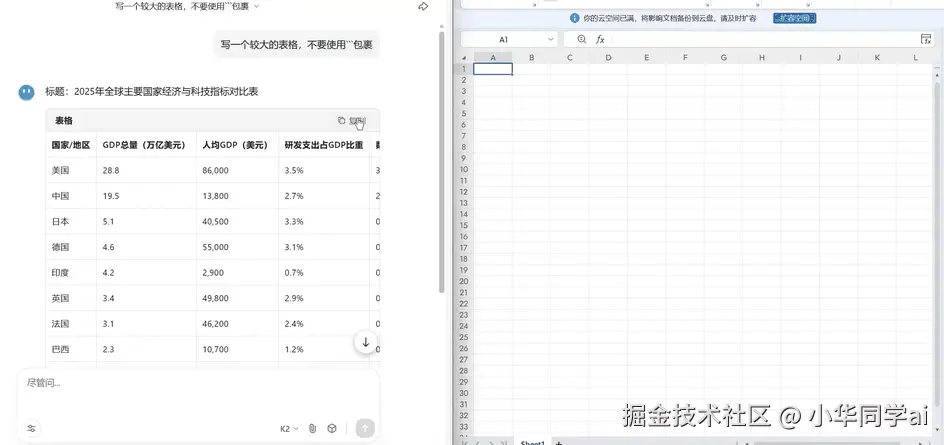Click the assistant avatar icon
Screen dimensions: 944x445
tap(26, 92)
